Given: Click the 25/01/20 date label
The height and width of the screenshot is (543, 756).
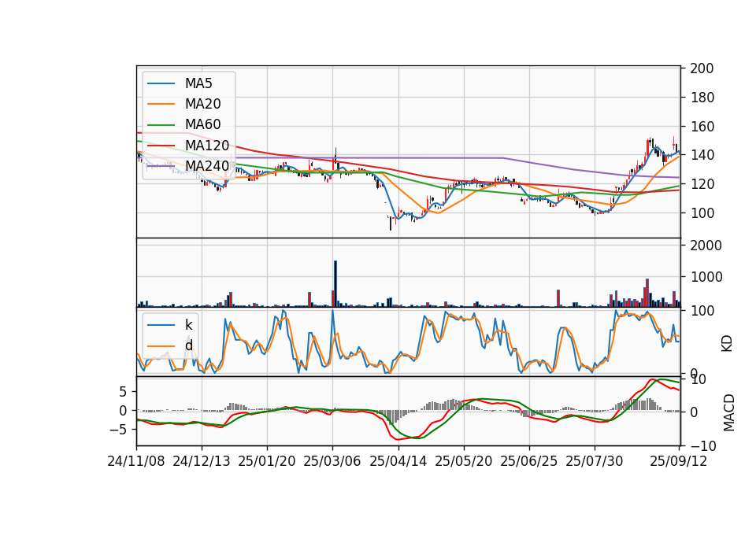Looking at the screenshot, I should 267,461.
